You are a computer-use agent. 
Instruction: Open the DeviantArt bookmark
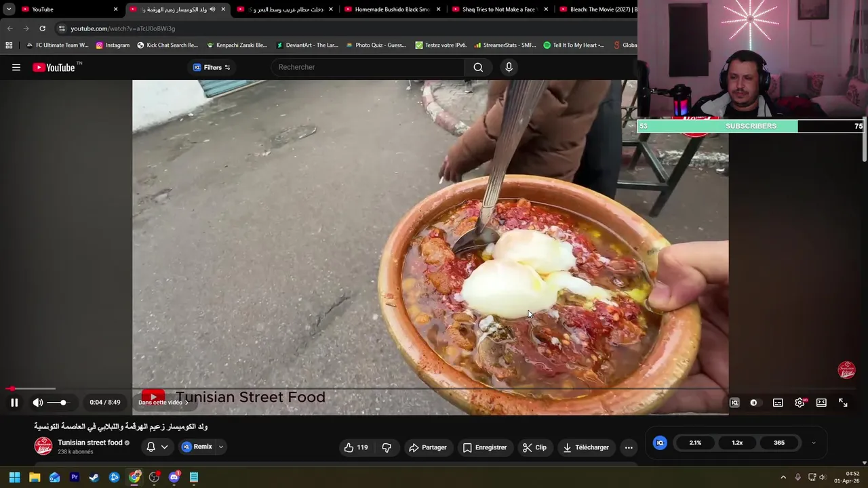307,45
